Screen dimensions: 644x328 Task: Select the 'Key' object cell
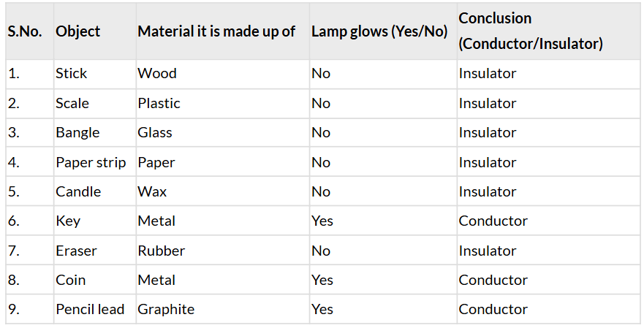coord(68,221)
